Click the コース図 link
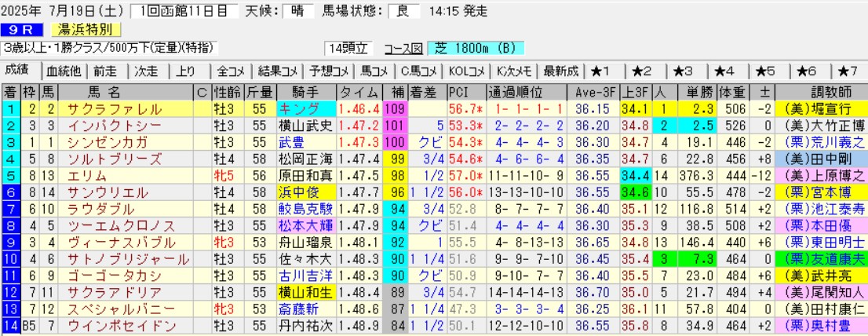The image size is (868, 336). pyautogui.click(x=403, y=48)
